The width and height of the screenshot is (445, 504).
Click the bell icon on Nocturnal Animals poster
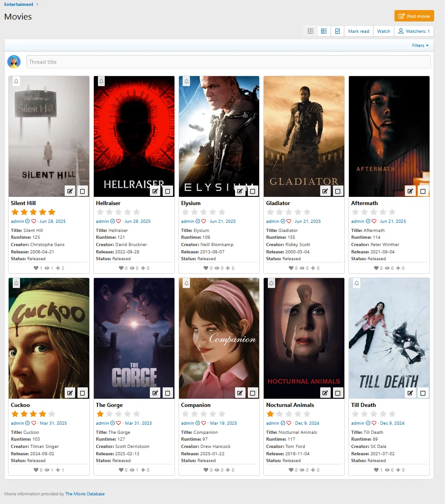(x=271, y=283)
